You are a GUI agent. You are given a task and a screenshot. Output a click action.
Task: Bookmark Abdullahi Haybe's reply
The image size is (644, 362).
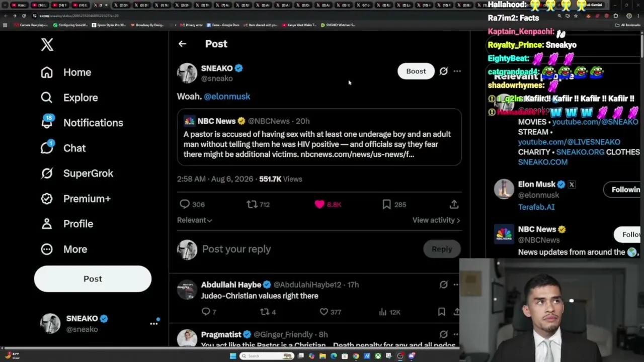[x=441, y=312]
